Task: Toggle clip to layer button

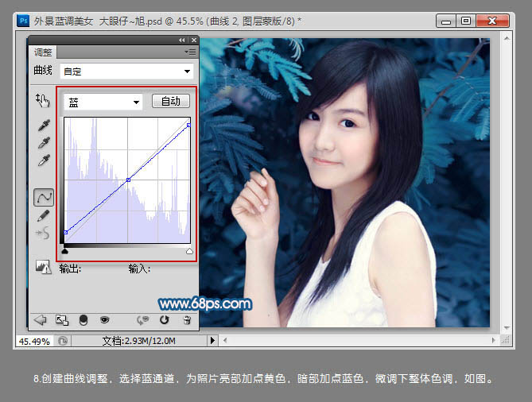Action: (83, 319)
